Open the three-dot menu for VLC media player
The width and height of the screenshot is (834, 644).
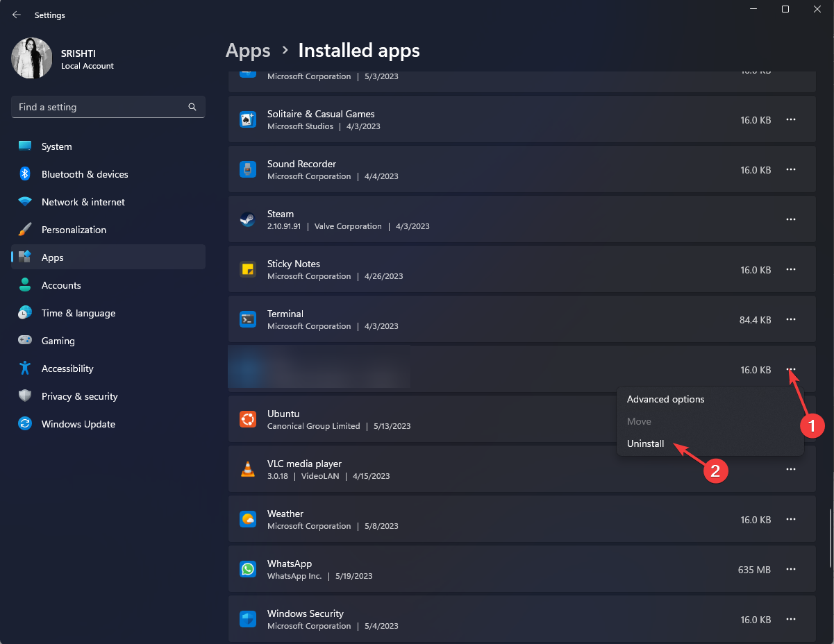(791, 469)
